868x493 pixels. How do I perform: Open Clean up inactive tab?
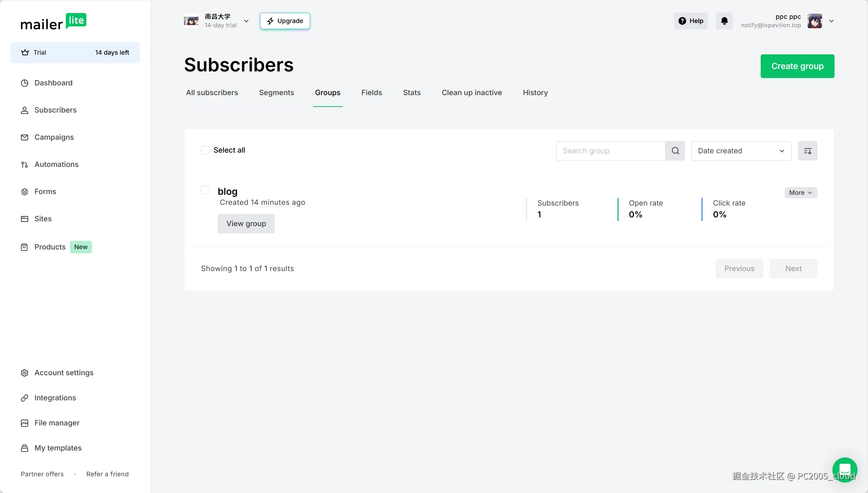(x=472, y=93)
